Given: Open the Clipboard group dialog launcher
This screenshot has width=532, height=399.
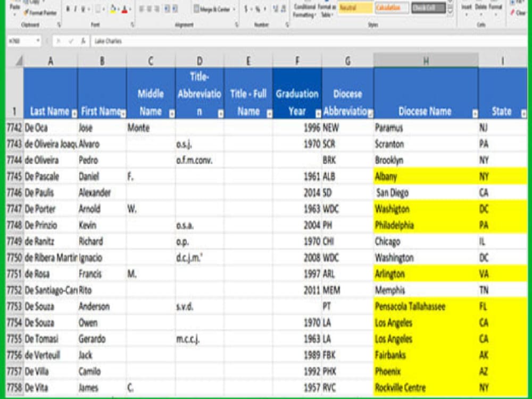Looking at the screenshot, I should click(59, 25).
